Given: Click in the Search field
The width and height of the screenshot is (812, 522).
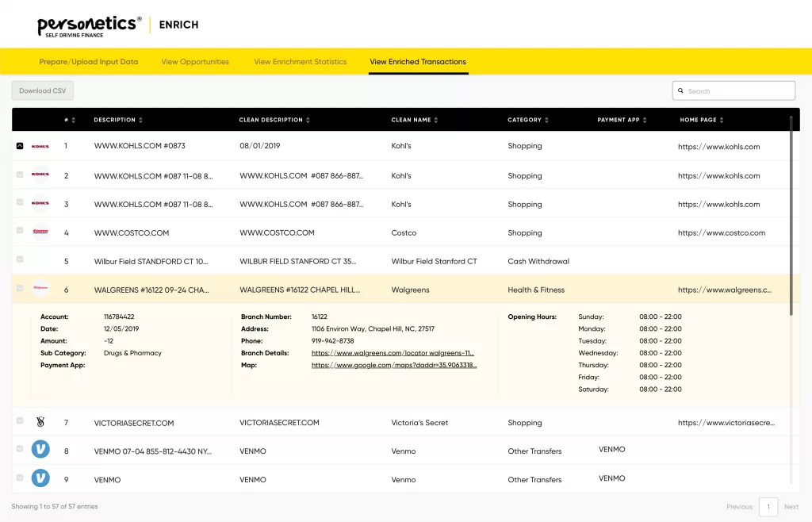Looking at the screenshot, I should coord(733,90).
